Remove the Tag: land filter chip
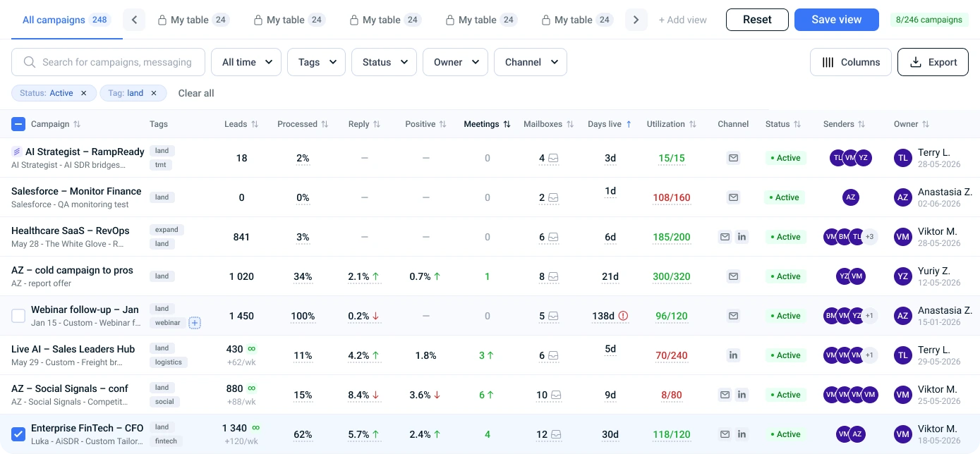Image resolution: width=980 pixels, height=454 pixels. pyautogui.click(x=154, y=93)
